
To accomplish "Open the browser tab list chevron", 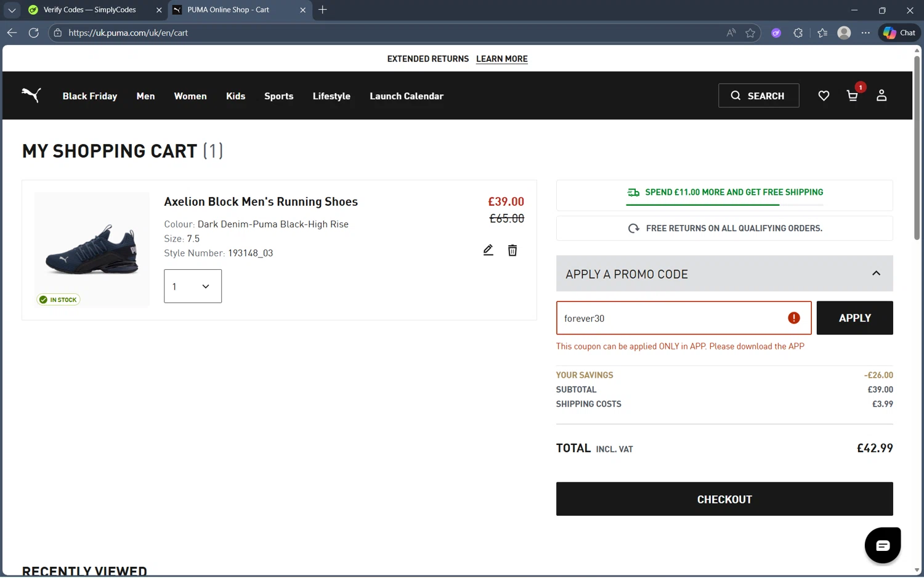I will [12, 10].
